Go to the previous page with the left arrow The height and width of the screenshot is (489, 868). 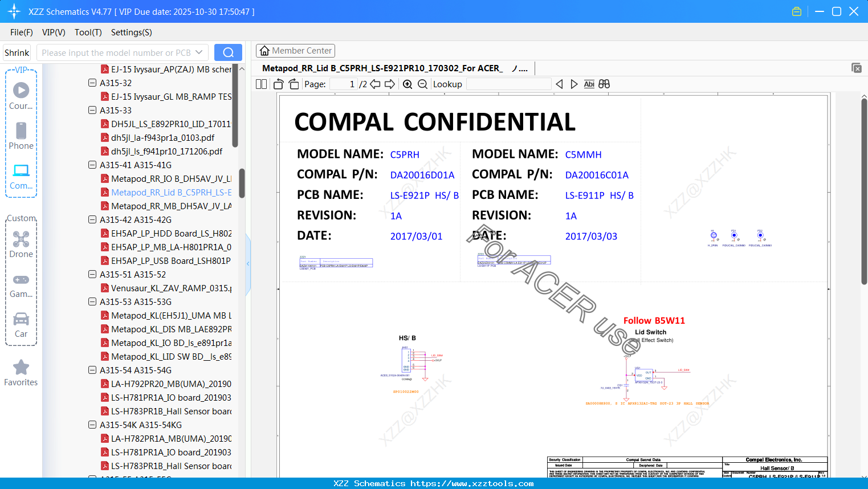coord(375,84)
